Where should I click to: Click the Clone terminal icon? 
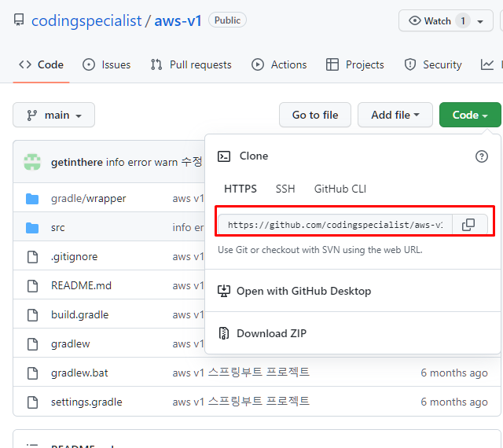(224, 156)
